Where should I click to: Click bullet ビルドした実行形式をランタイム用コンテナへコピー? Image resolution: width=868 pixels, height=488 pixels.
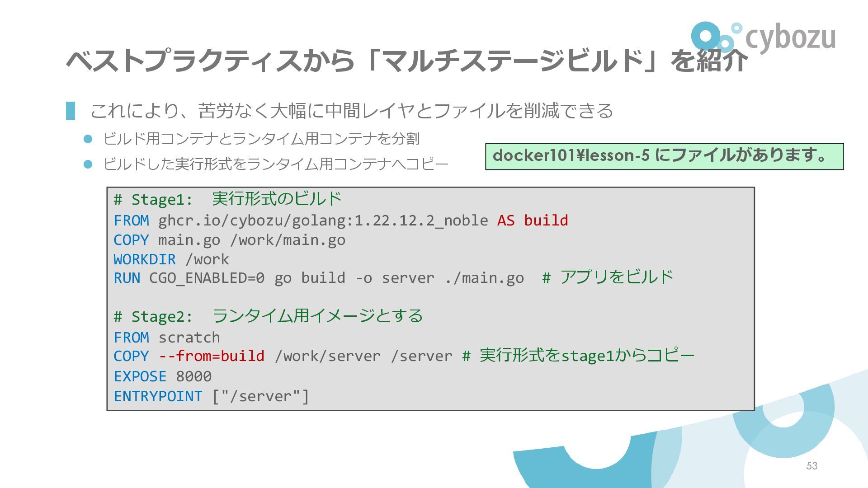tap(276, 164)
